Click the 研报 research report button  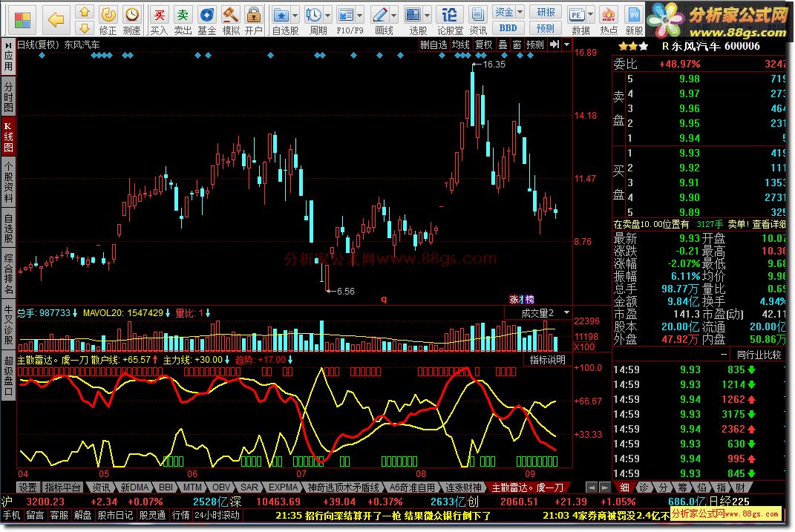coord(546,12)
